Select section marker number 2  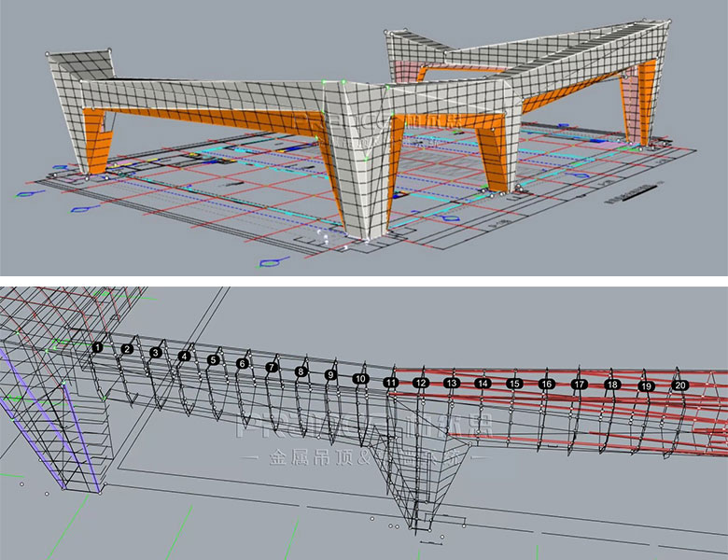126,349
